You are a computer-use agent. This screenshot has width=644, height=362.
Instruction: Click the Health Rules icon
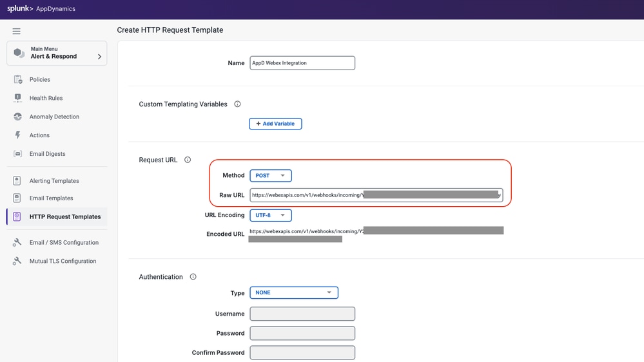17,98
